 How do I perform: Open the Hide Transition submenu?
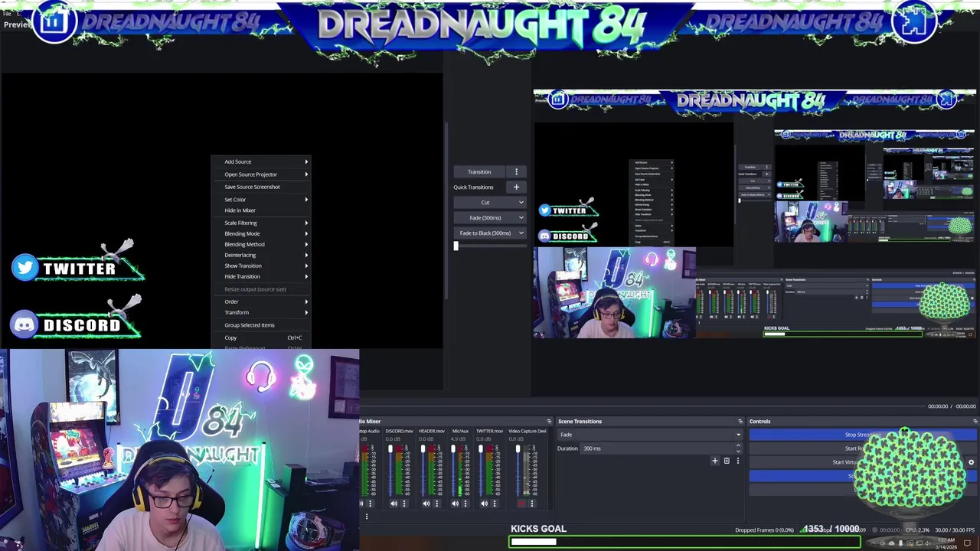(261, 276)
